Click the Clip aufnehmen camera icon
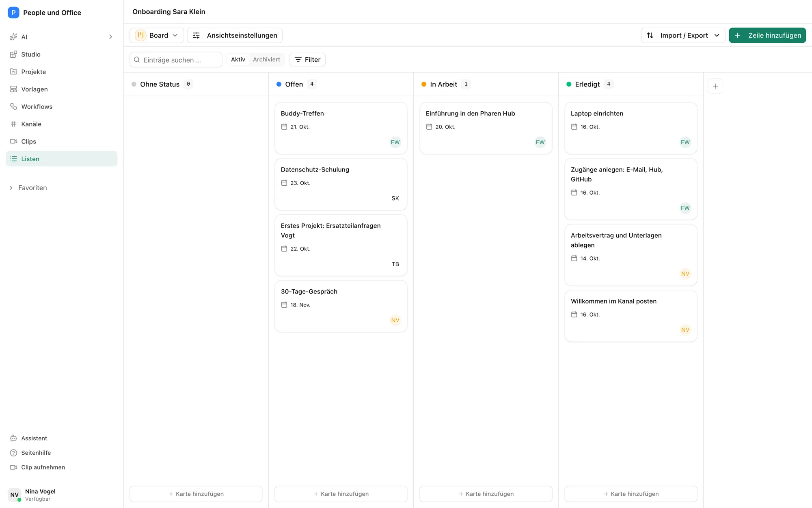Screen dimensions: 812x508 [x=13, y=468]
